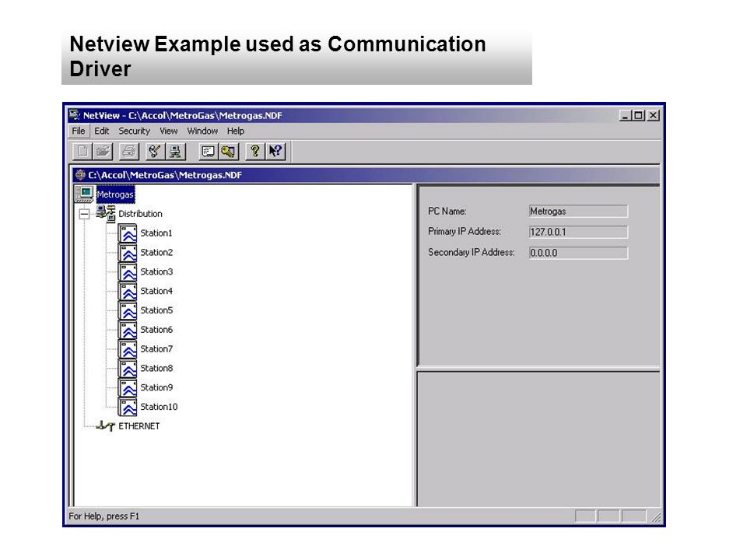747x560 pixels.
Task: Click the Station2 controller icon
Action: pyautogui.click(x=128, y=252)
